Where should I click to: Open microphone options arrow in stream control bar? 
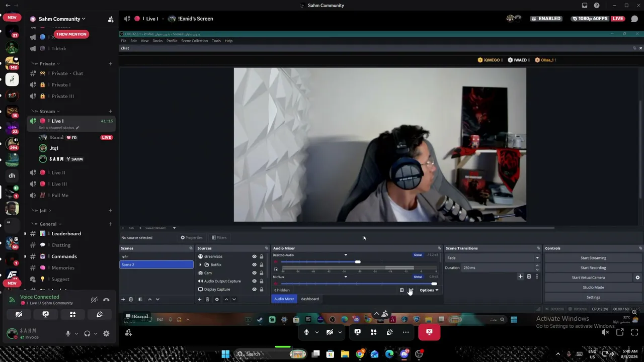point(316,332)
